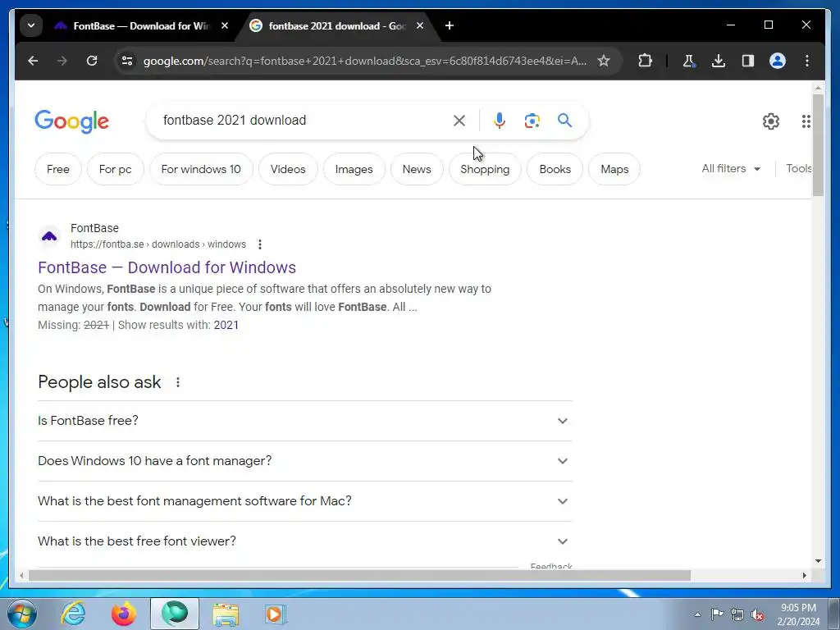The width and height of the screenshot is (840, 630).
Task: Click the fontba.se downloads windows URL breadcrumb
Action: (x=158, y=244)
